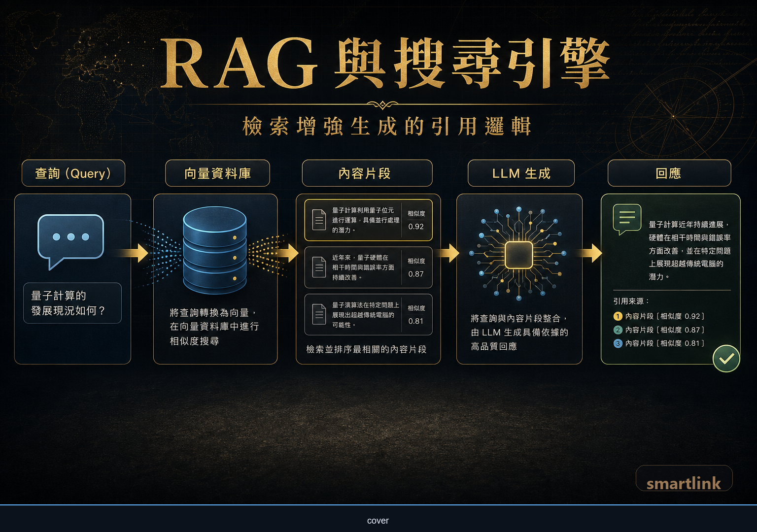Click the similarity score 0.92 value

[x=416, y=227]
